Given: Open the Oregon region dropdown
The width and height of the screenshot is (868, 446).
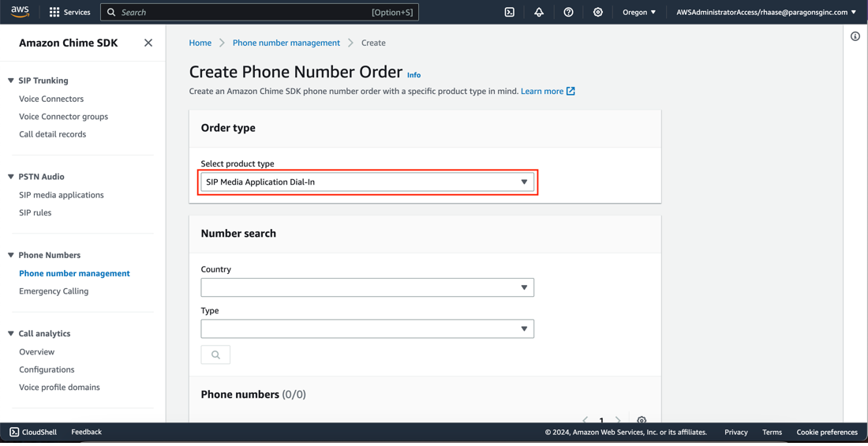Looking at the screenshot, I should [639, 12].
